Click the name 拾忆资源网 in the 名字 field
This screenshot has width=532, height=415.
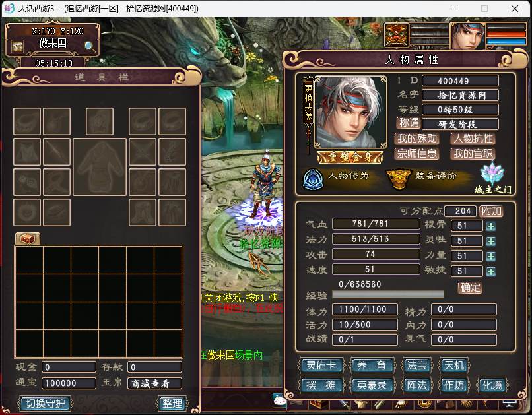coord(461,95)
